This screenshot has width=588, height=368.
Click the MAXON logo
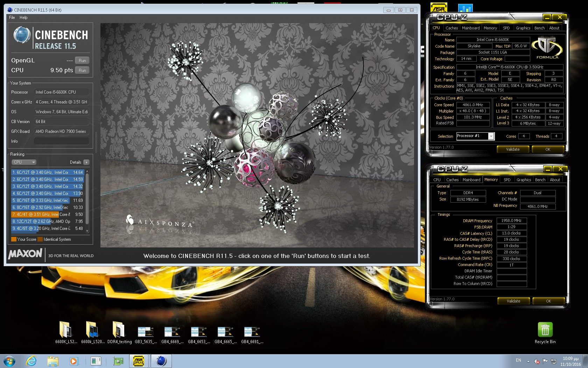point(25,254)
